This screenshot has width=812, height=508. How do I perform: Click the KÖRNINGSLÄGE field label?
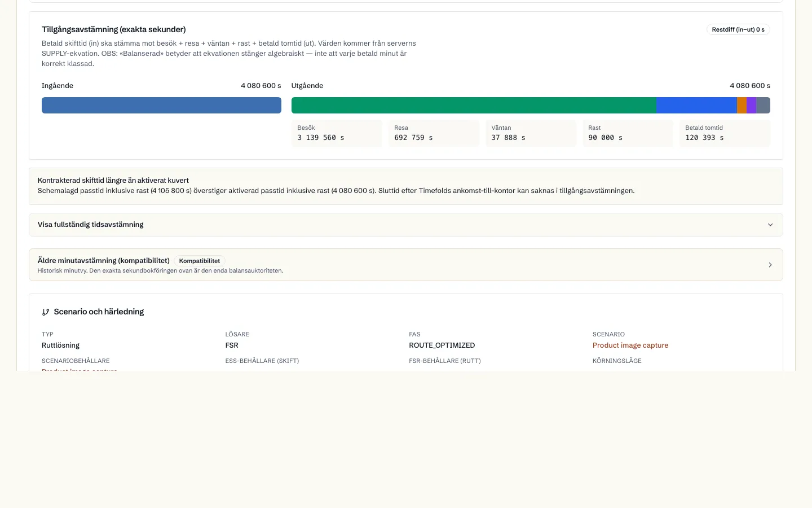pyautogui.click(x=617, y=361)
